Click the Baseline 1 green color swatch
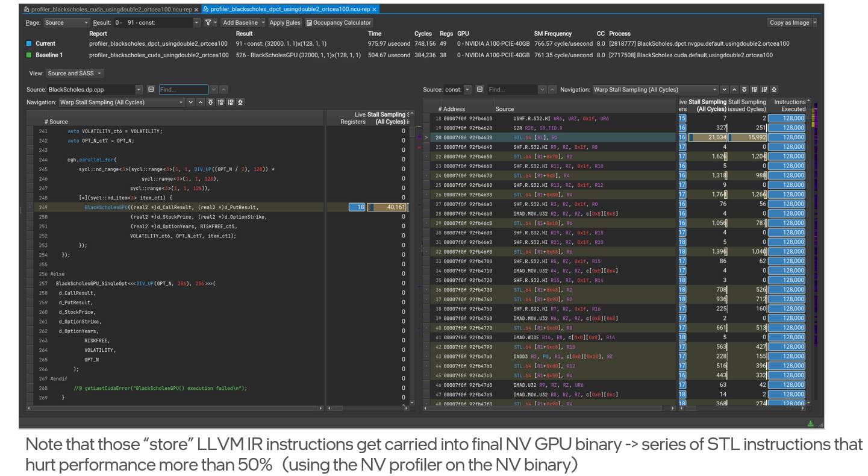Viewport: 868px width, 476px height. coord(28,55)
